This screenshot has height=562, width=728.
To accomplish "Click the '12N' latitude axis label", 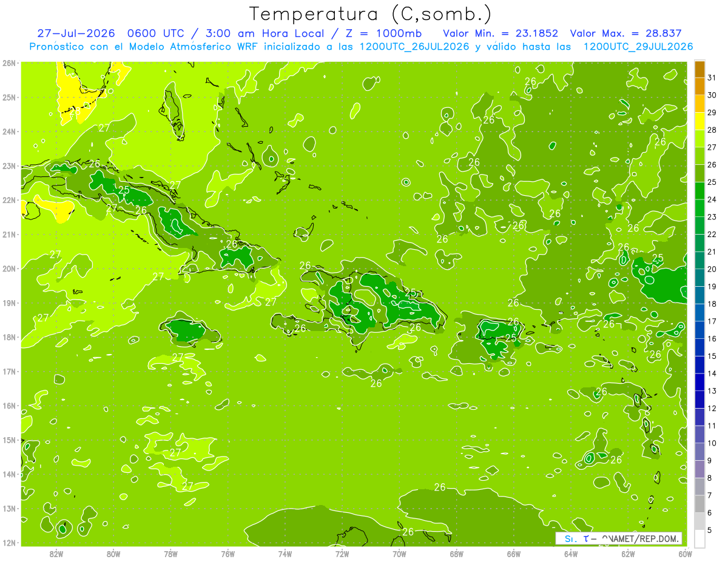I will coord(8,543).
